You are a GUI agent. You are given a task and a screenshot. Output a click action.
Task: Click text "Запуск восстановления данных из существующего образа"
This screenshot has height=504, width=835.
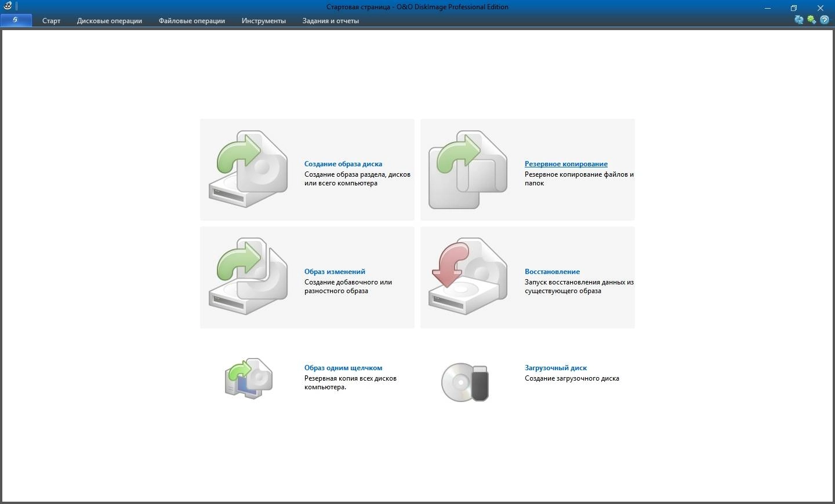tap(579, 287)
